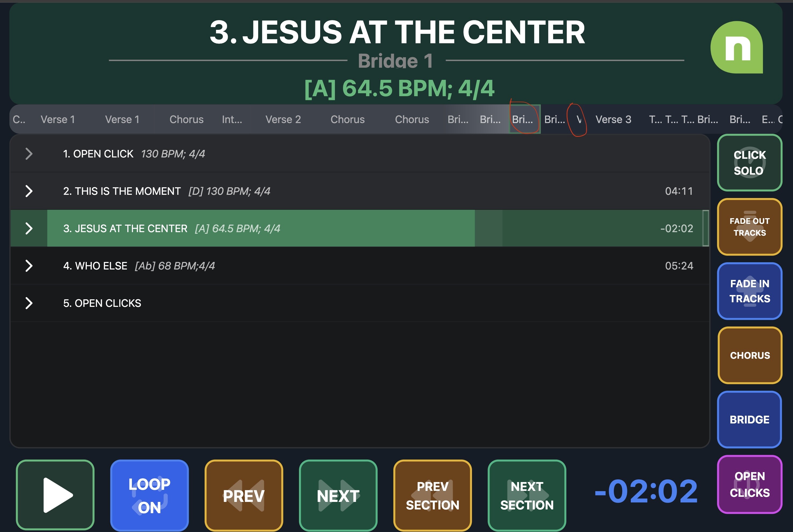Select the Verse 3 section marker
Screen dimensions: 793x532
[613, 119]
